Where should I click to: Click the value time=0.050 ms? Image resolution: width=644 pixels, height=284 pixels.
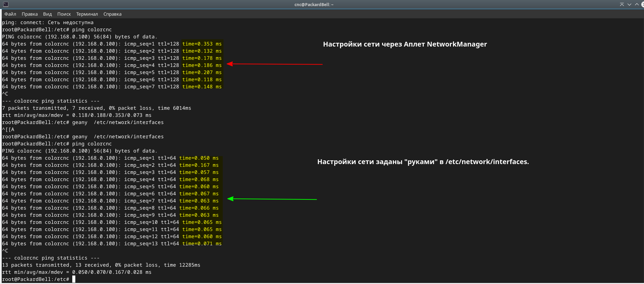199,158
